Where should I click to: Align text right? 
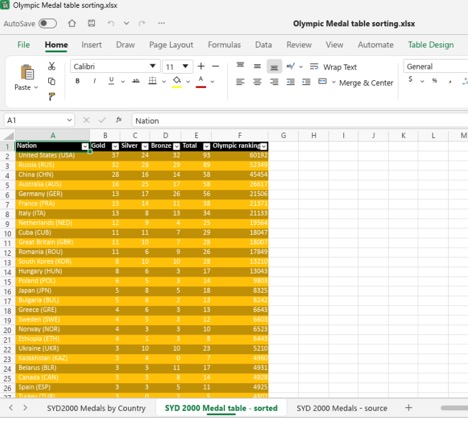click(x=274, y=82)
